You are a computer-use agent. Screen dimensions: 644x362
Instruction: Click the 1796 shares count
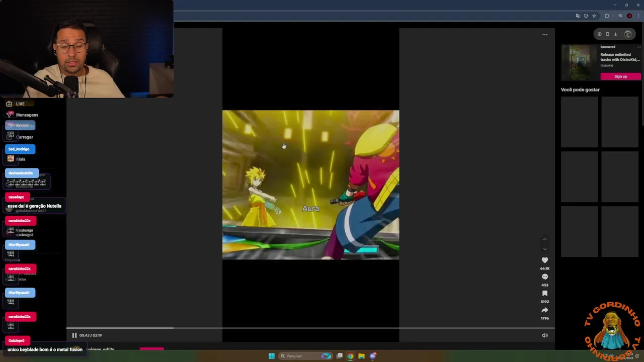[545, 318]
